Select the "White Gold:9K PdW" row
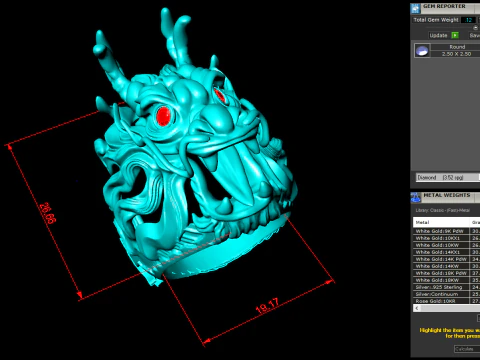Screen dimensions: 480x360 [447, 231]
